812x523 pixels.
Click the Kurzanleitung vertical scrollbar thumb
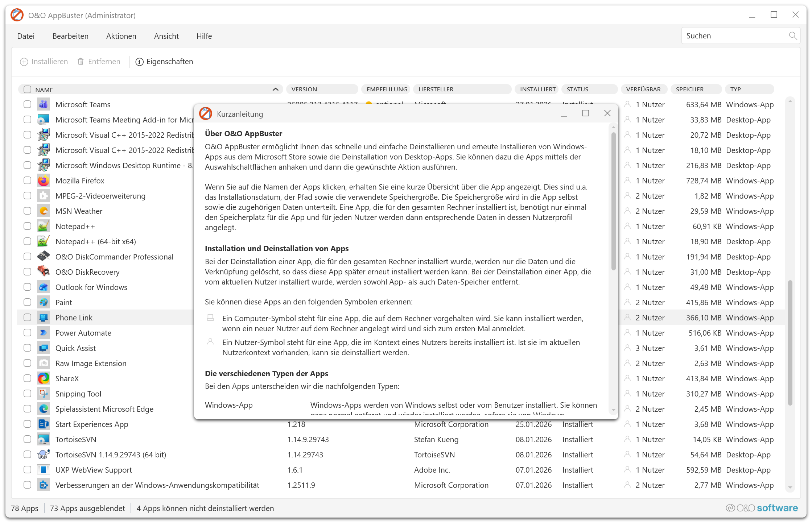click(613, 201)
